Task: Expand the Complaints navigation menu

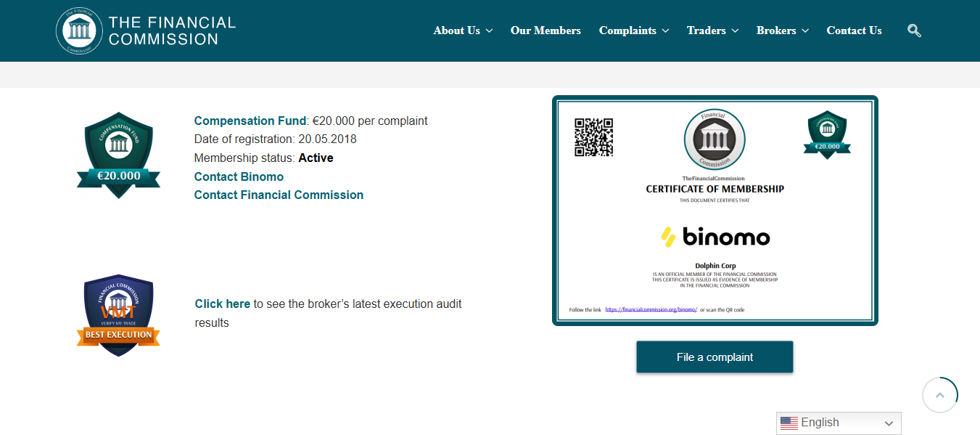Action: 633,30
